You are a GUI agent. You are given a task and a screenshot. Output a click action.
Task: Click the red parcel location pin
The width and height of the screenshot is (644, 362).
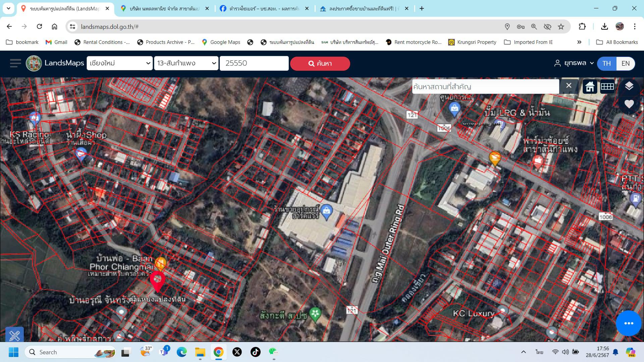(x=157, y=281)
